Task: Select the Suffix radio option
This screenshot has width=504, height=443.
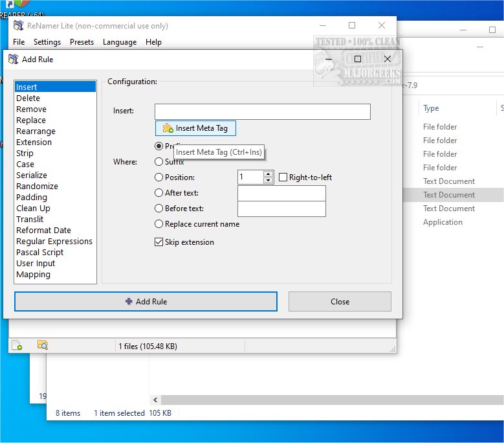Action: click(159, 161)
